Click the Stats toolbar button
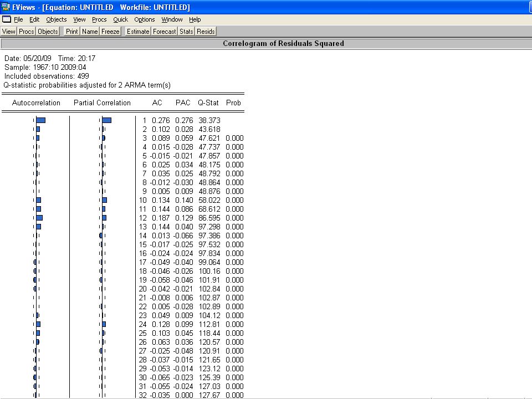Viewport: 532px width, 399px height. (x=186, y=32)
